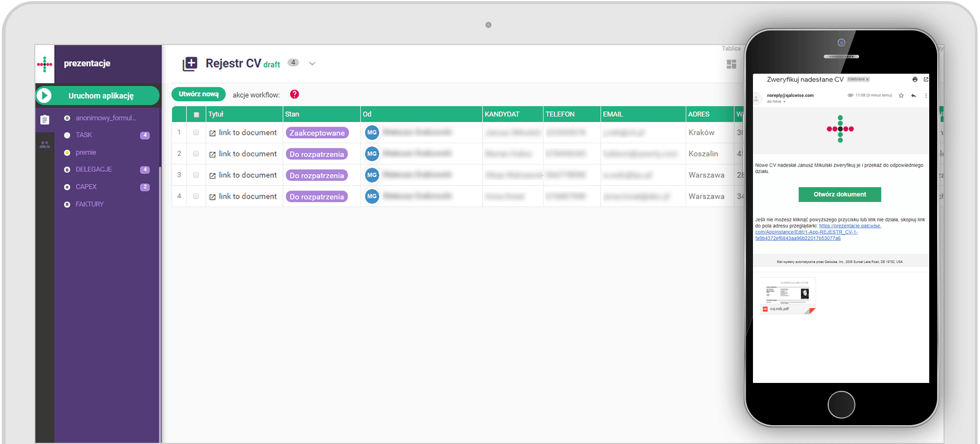
Task: Open the three-dot email options menu
Action: coord(926,95)
